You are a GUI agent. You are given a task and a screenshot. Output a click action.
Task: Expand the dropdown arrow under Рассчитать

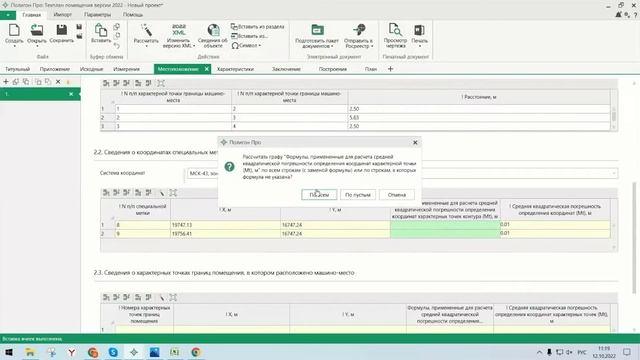point(146,46)
